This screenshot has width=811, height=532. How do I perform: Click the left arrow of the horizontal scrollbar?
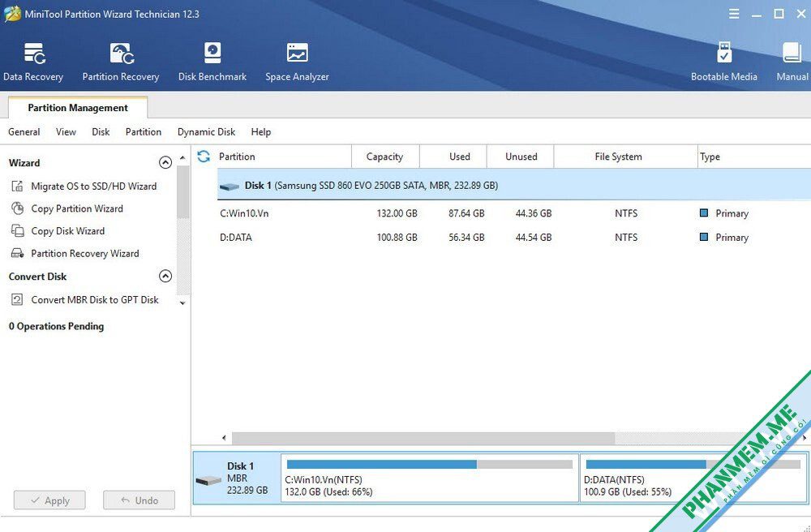coord(224,438)
